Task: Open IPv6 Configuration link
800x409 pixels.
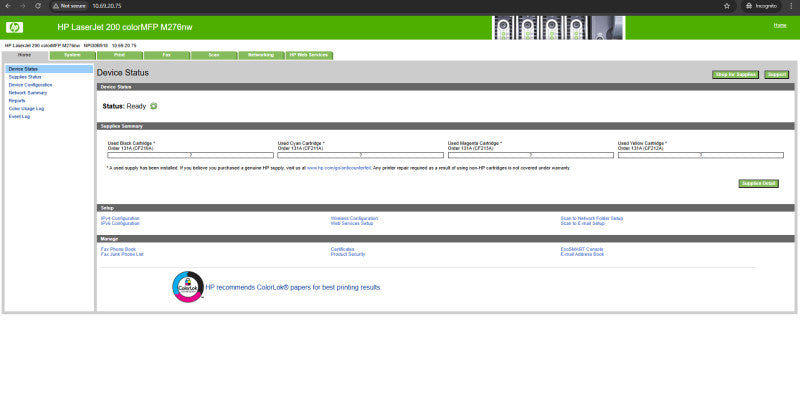Action: [x=120, y=223]
